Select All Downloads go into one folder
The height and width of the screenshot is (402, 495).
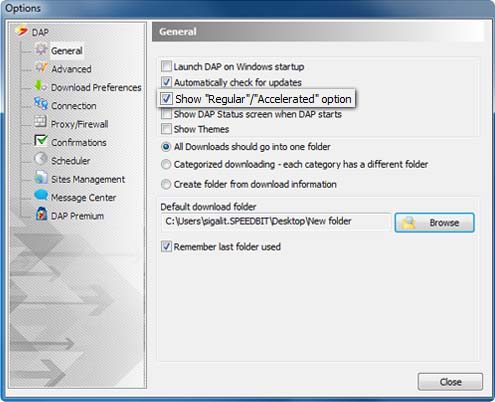[166, 147]
